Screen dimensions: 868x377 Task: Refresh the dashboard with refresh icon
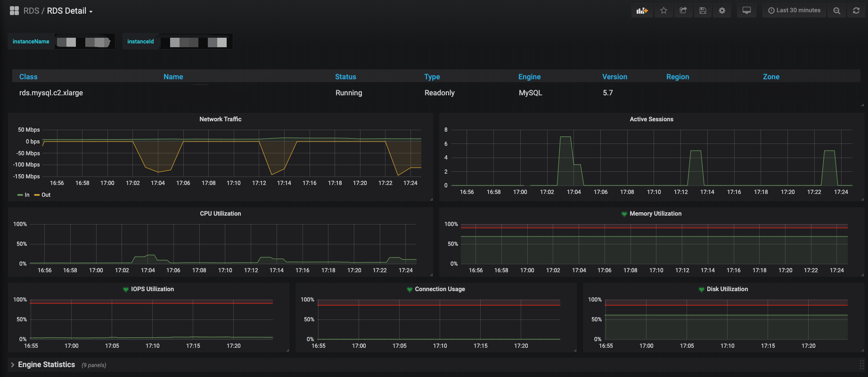(x=856, y=10)
